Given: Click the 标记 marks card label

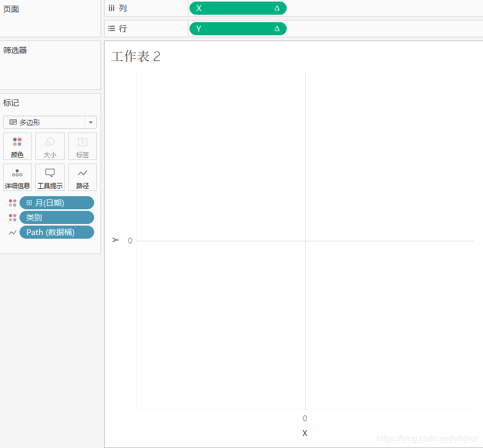Looking at the screenshot, I should (11, 103).
